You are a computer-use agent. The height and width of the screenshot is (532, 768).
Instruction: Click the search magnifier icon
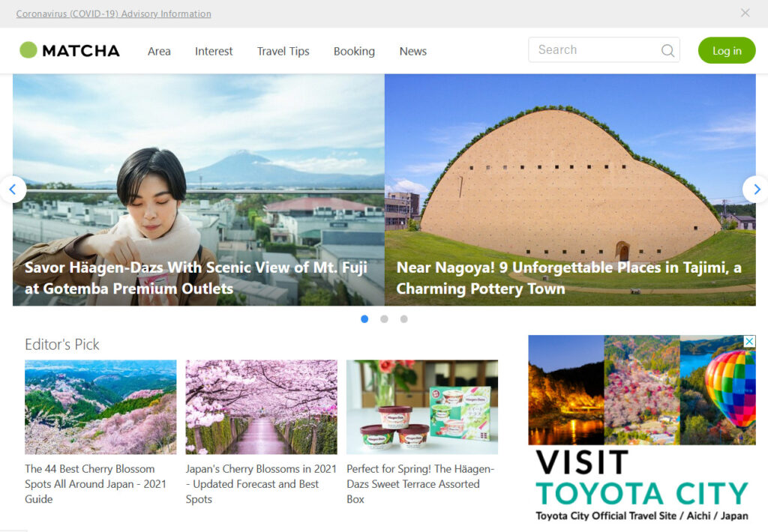pos(667,50)
